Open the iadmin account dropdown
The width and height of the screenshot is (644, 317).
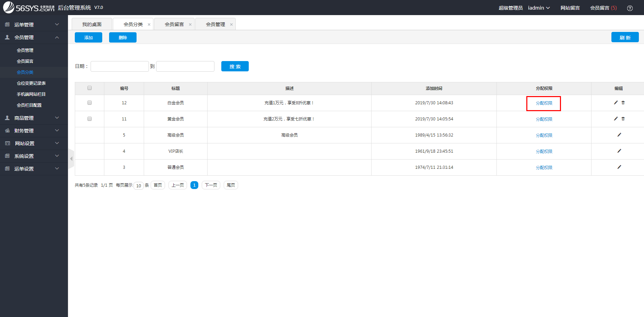[x=539, y=8]
